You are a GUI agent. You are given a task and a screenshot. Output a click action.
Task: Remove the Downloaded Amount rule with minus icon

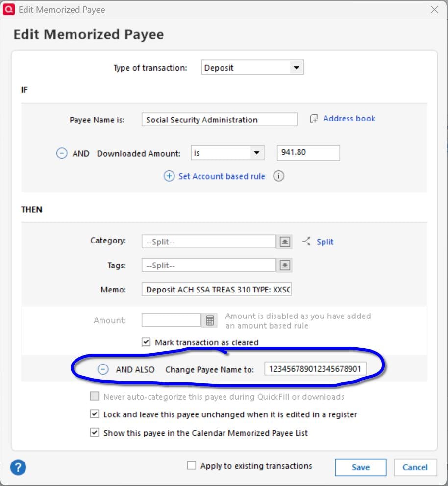click(x=62, y=153)
